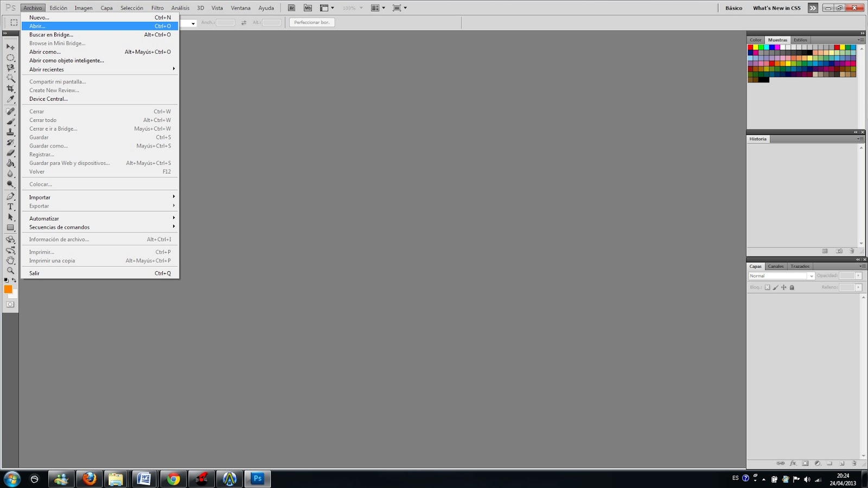Select the Paint Bucket tool
This screenshot has height=488, width=868.
coord(10,163)
